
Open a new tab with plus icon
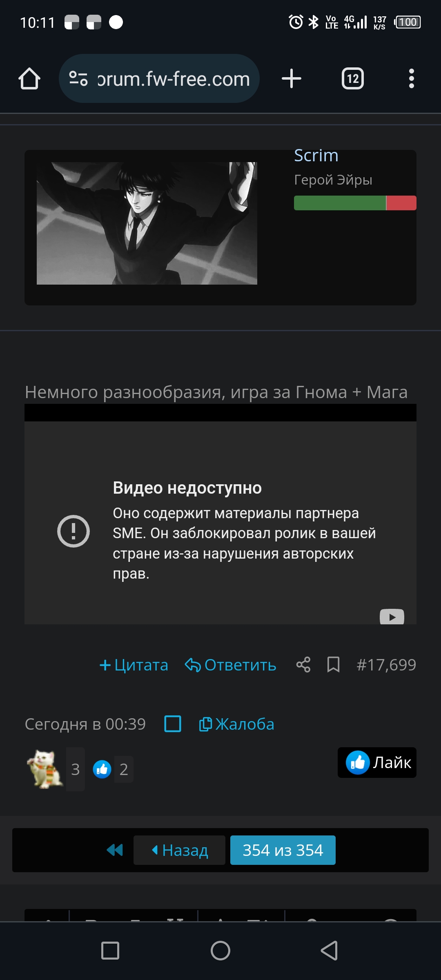tap(292, 78)
